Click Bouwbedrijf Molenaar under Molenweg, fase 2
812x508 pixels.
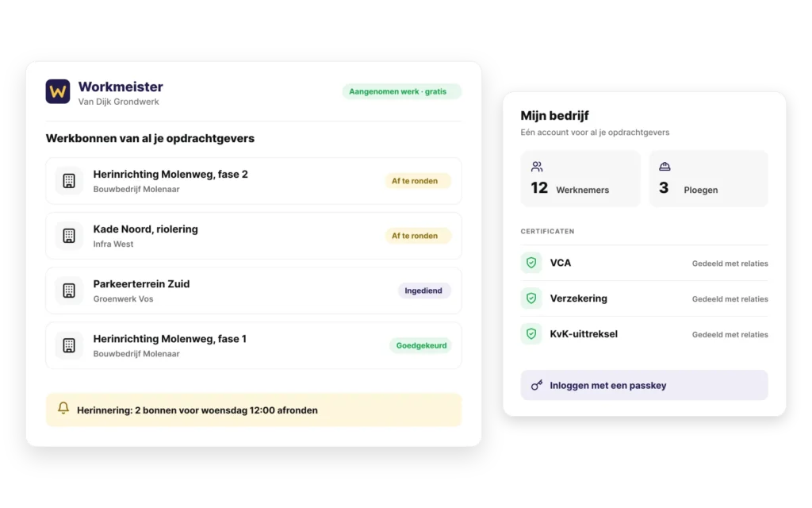(x=136, y=189)
